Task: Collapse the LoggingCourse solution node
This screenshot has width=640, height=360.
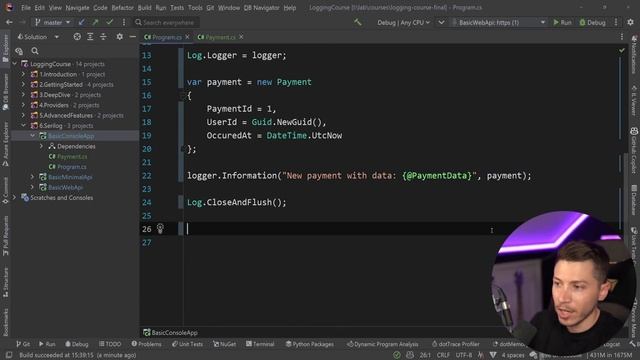Action: [15, 64]
